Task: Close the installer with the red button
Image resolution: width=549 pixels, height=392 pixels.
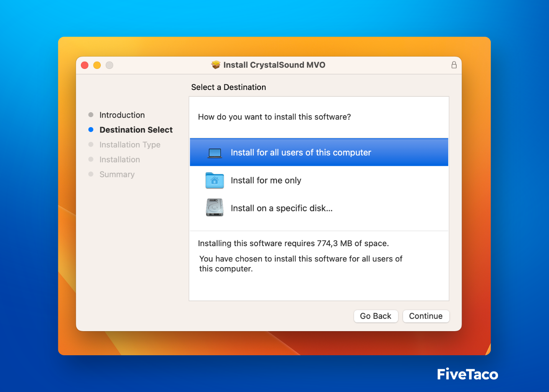Action: (x=85, y=65)
